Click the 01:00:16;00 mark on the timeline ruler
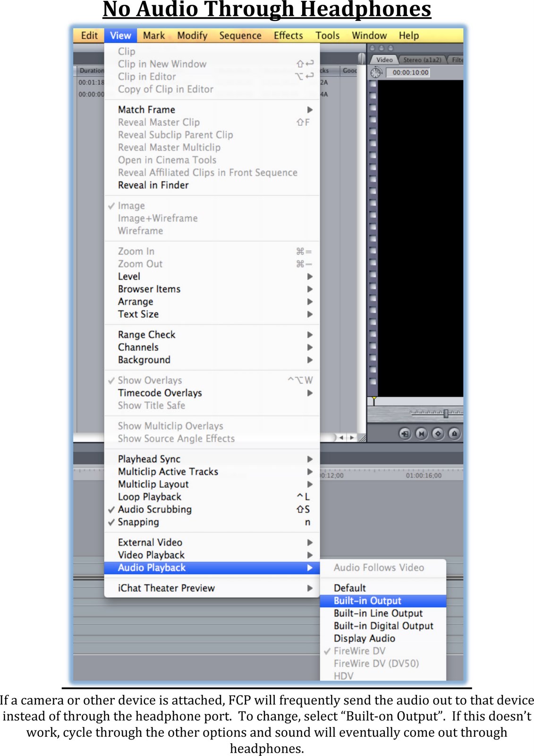Viewport: 534px width, 756px height. (424, 475)
